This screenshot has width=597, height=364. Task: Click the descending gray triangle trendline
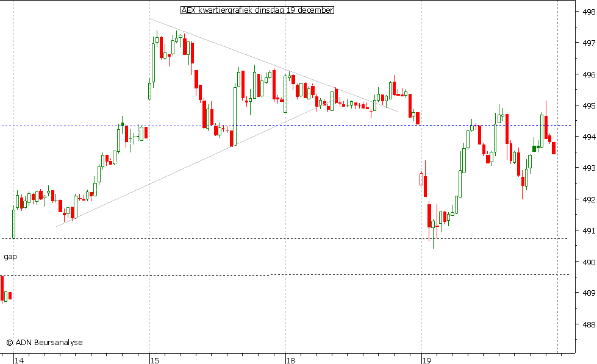(273, 65)
